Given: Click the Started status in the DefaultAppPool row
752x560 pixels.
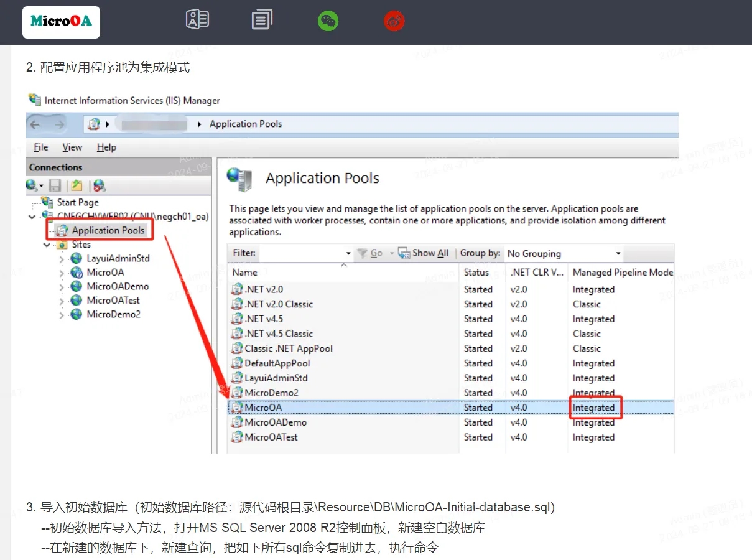Looking at the screenshot, I should click(x=478, y=363).
